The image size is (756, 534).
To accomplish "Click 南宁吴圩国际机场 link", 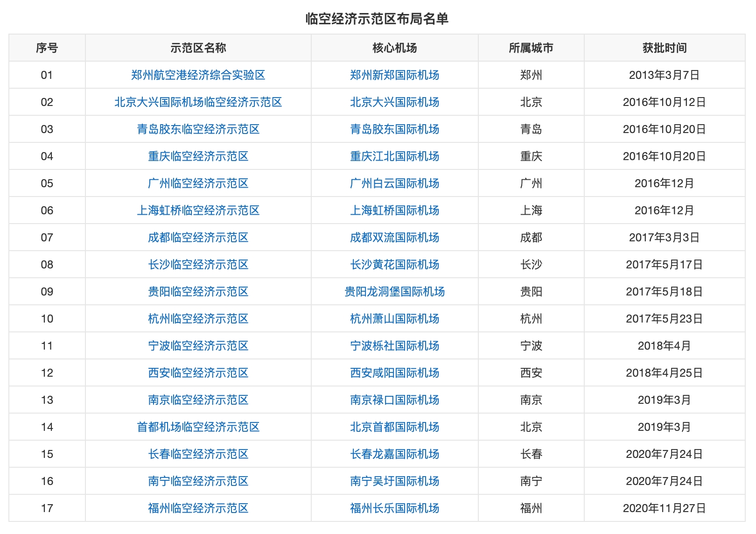I will pos(395,481).
